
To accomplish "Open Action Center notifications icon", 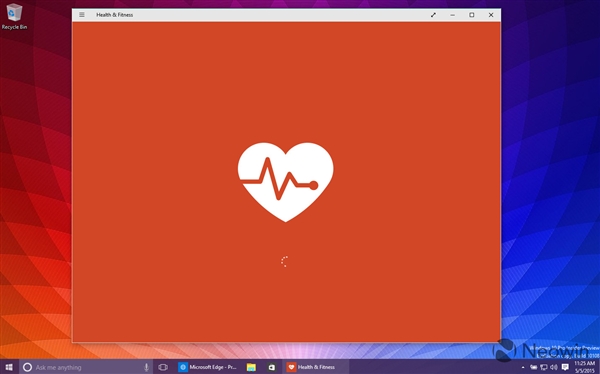I will (565, 367).
